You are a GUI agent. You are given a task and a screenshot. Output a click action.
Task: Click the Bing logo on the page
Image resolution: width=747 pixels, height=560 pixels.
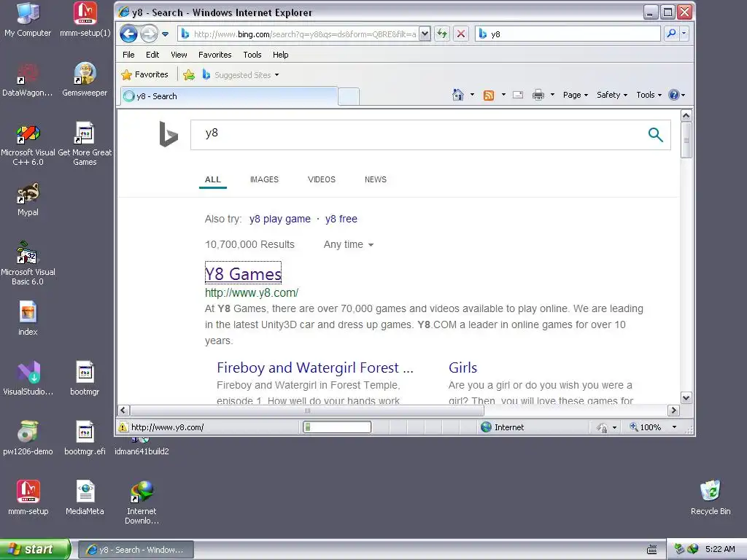169,134
